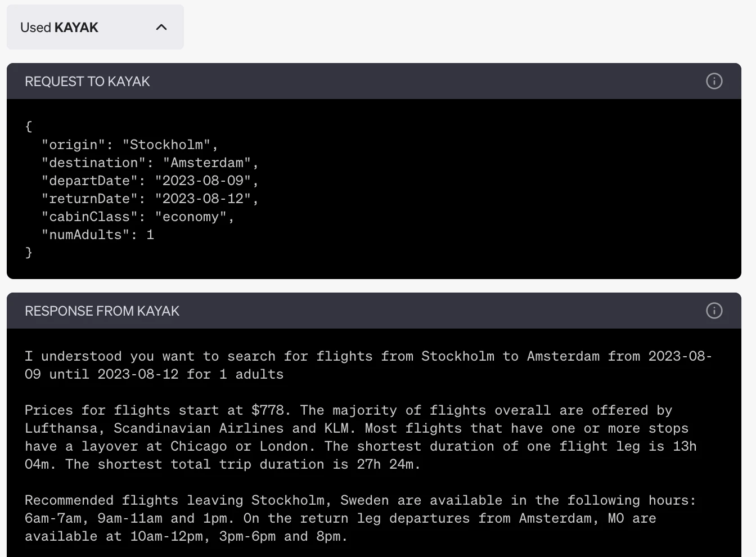Click the text "Recommended flights leaving Stockholm, Sweden"
The height and width of the screenshot is (557, 756).
click(206, 500)
